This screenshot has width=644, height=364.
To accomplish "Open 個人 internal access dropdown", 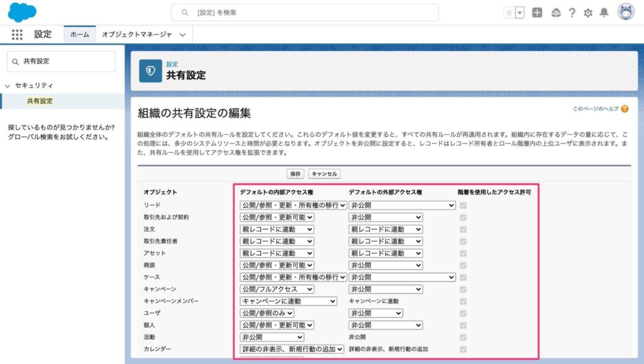I will [277, 325].
